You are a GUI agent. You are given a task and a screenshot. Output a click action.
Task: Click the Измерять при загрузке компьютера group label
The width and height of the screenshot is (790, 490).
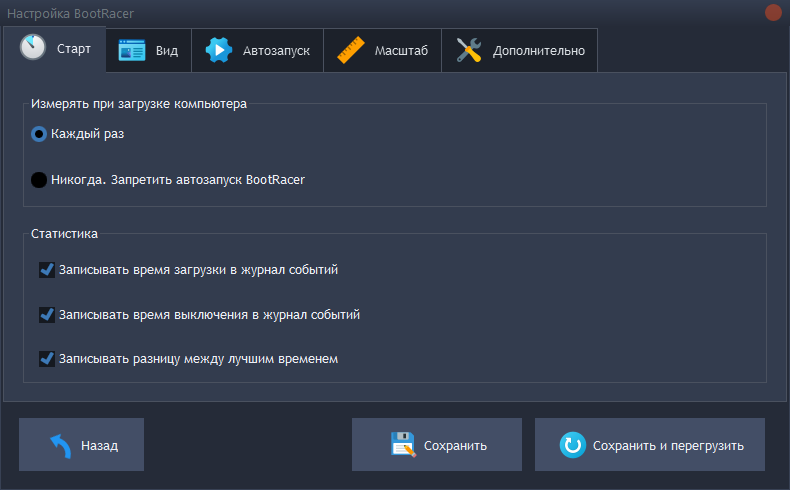tap(139, 104)
